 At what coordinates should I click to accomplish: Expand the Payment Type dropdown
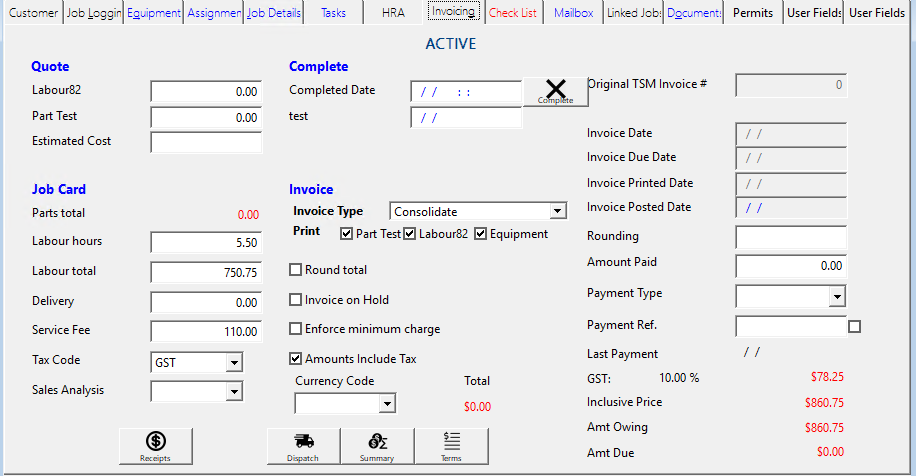(837, 297)
